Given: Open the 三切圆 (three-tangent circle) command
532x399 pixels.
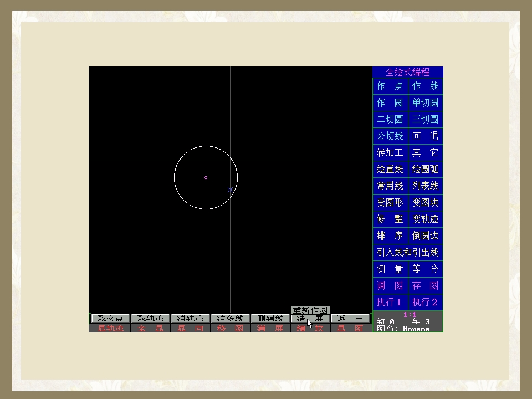Looking at the screenshot, I should pyautogui.click(x=426, y=120).
